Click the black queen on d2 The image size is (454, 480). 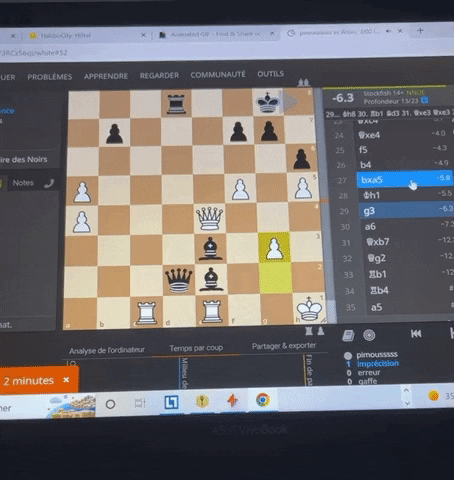point(179,280)
